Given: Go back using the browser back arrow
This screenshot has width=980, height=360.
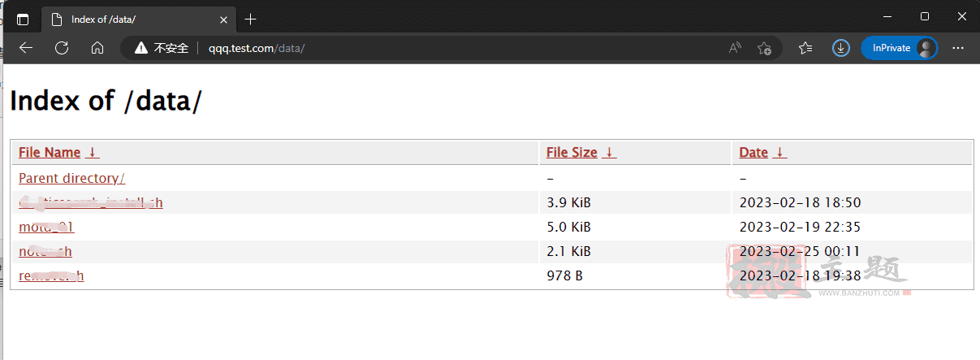Looking at the screenshot, I should pos(26,48).
